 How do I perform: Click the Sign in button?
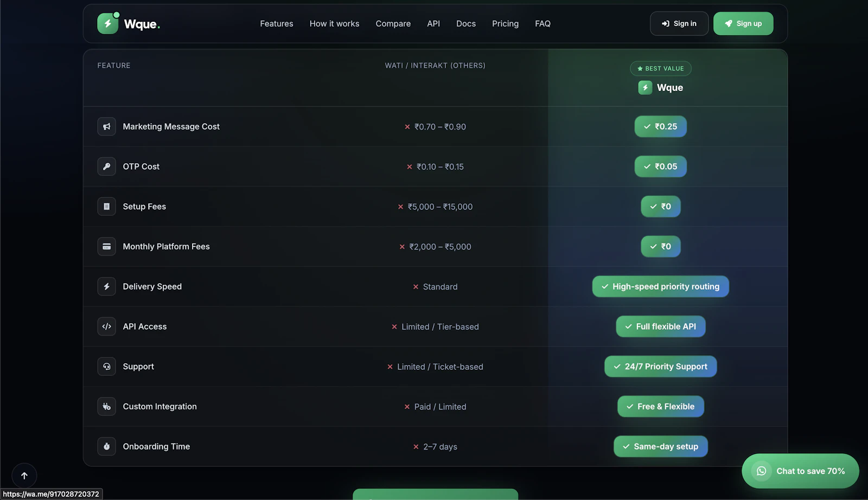[679, 23]
